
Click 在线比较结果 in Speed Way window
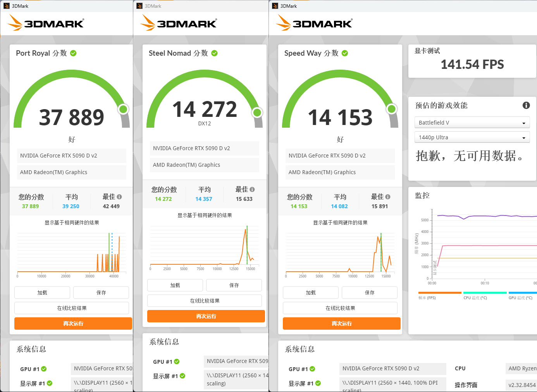(x=340, y=308)
